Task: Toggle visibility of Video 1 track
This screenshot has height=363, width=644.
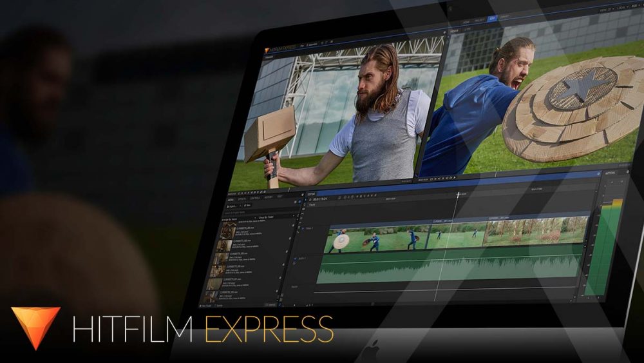Action: (x=303, y=228)
